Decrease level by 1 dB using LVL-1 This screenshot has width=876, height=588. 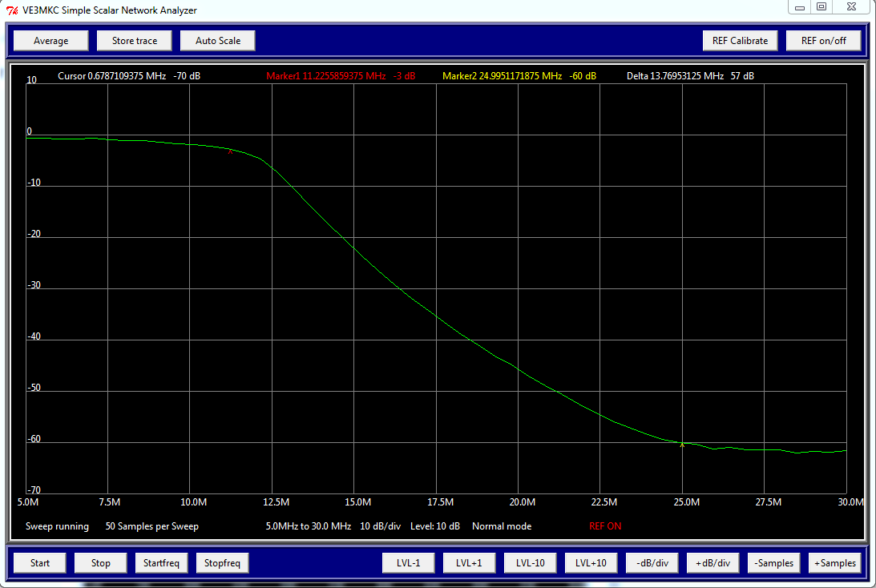[408, 562]
